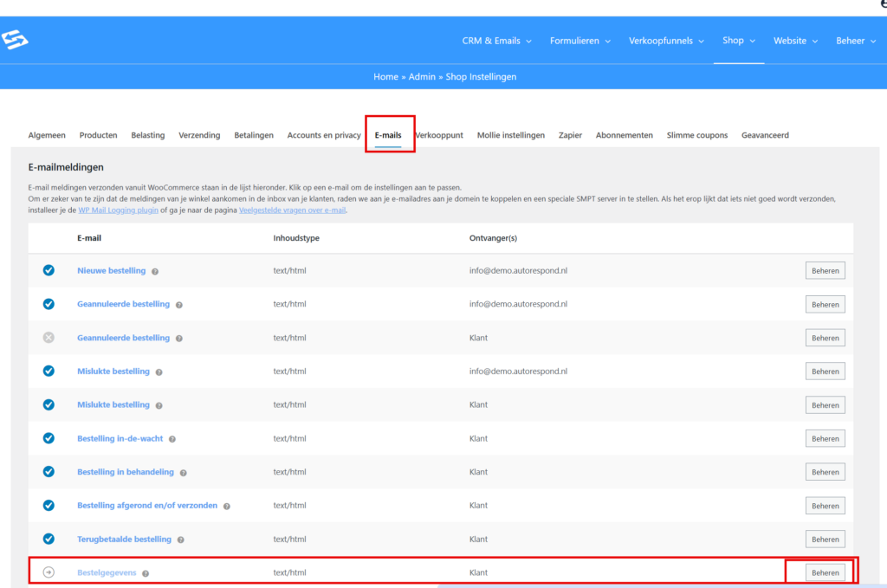Open the Formulieren dropdown menu
The image size is (887, 588).
579,41
